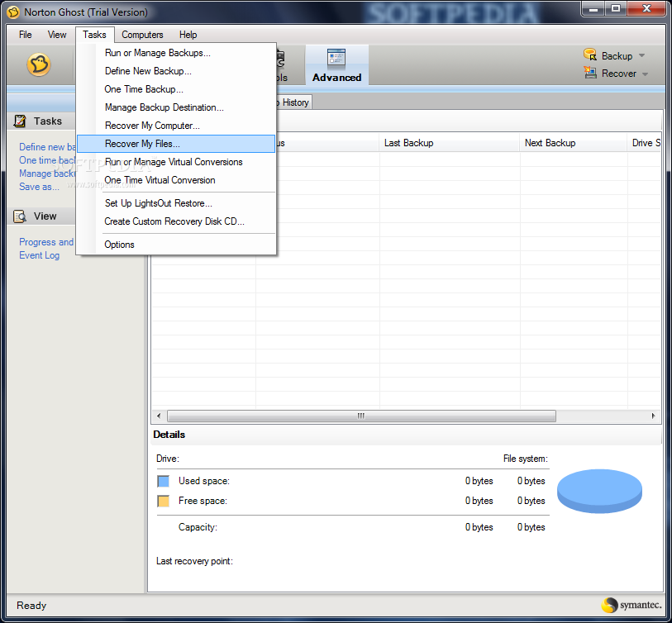
Task: Close the open Tasks menu
Action: coord(95,35)
